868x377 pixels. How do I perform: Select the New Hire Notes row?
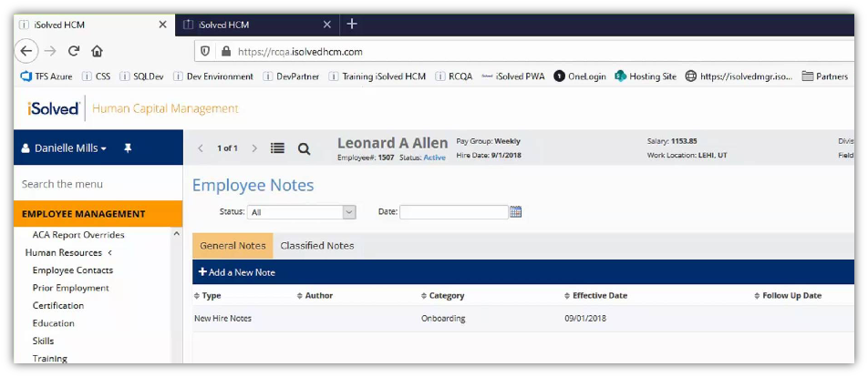pyautogui.click(x=523, y=319)
